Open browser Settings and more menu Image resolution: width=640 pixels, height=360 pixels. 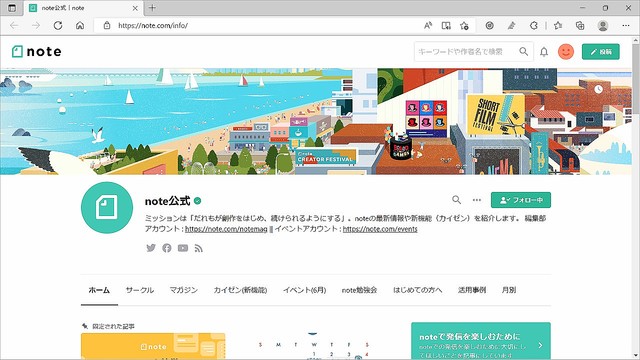pyautogui.click(x=626, y=25)
